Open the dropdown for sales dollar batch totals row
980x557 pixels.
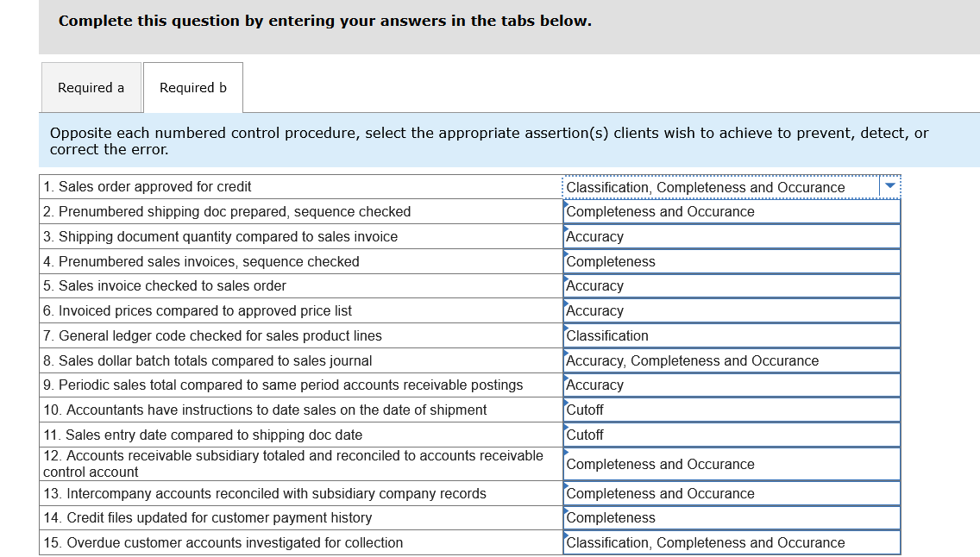pyautogui.click(x=732, y=360)
